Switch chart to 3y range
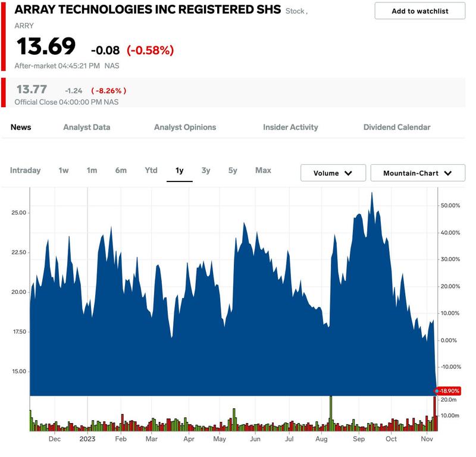 206,170
